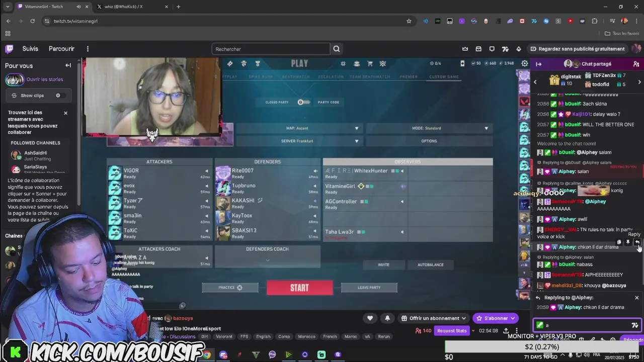Open the Bits diamond icon in header
Image resolution: width=644 pixels, height=362 pixels.
519,49
